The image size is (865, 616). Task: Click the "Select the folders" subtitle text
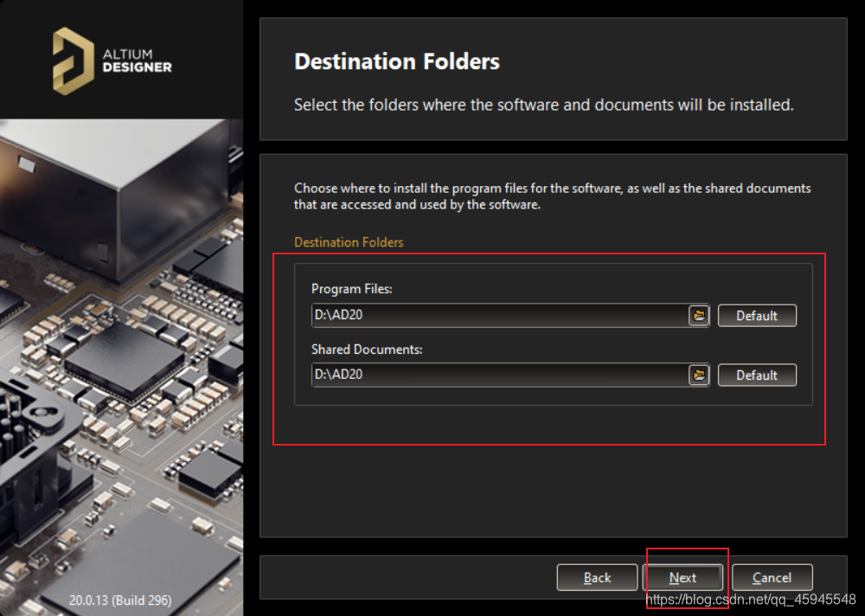click(543, 106)
